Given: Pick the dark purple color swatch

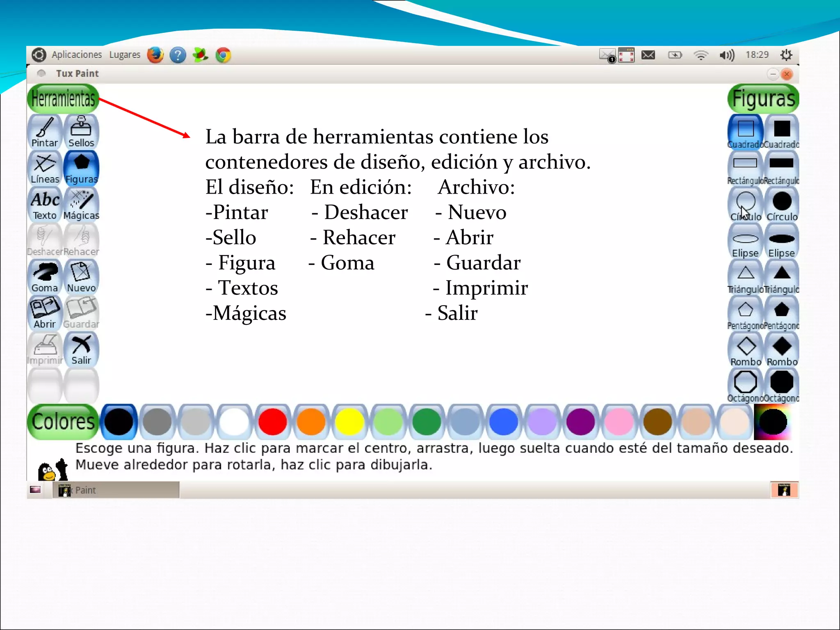Looking at the screenshot, I should [580, 422].
